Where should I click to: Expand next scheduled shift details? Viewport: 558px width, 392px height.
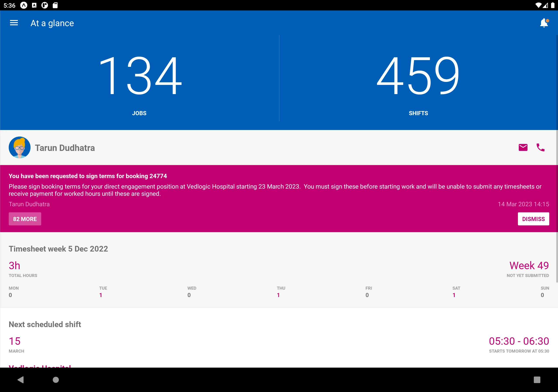[x=279, y=344]
